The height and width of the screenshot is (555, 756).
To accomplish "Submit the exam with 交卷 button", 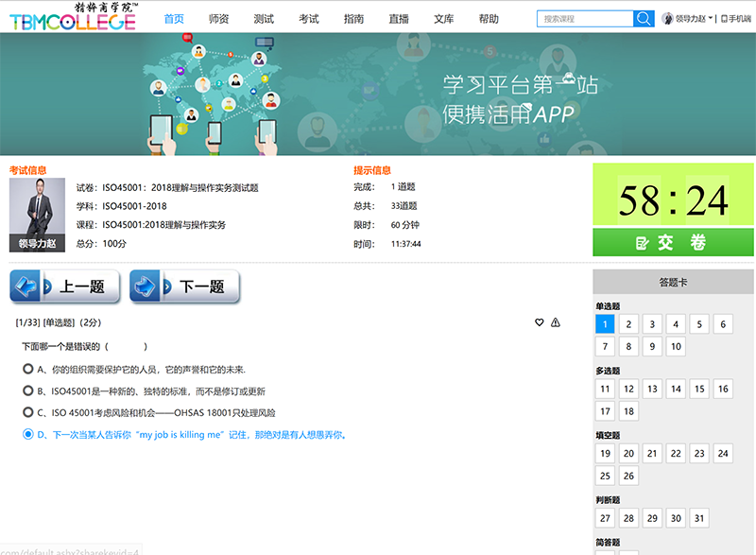I will coord(673,242).
